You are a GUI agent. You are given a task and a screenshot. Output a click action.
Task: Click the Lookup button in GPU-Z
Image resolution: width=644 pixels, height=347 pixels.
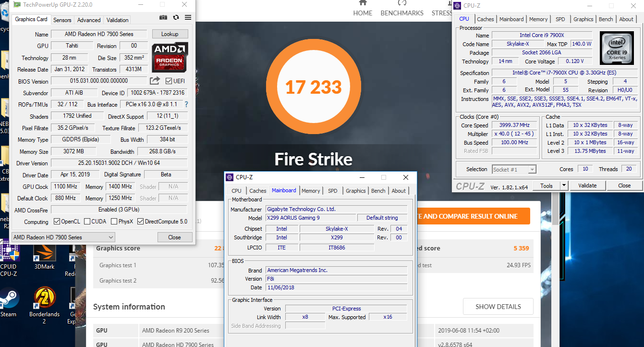coord(170,34)
